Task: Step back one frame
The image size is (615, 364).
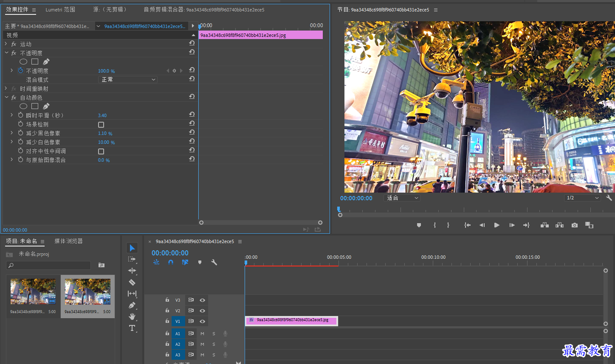Action: click(482, 225)
